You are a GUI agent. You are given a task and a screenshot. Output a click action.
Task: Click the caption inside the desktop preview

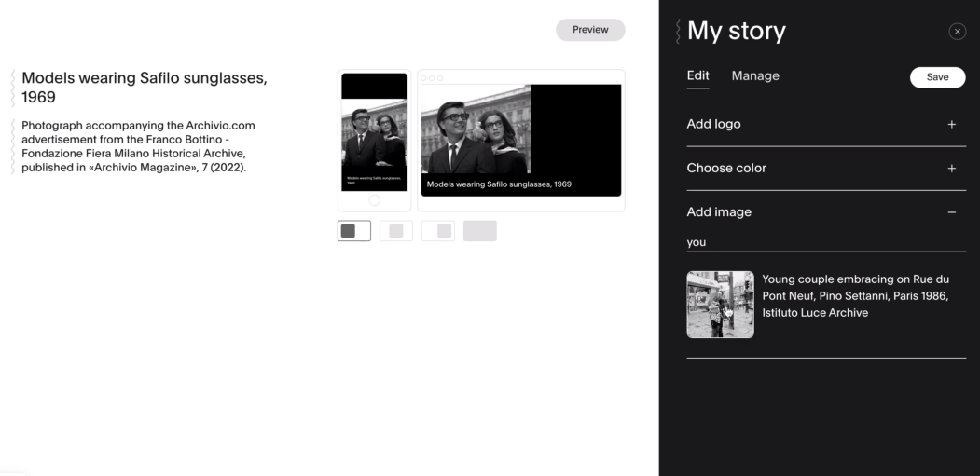pos(499,184)
